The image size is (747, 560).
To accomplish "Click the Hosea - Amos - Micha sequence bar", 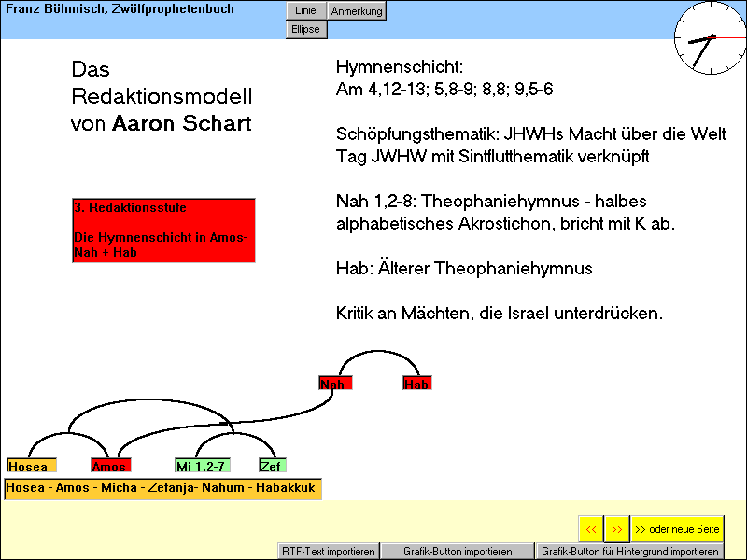I will 162,489.
